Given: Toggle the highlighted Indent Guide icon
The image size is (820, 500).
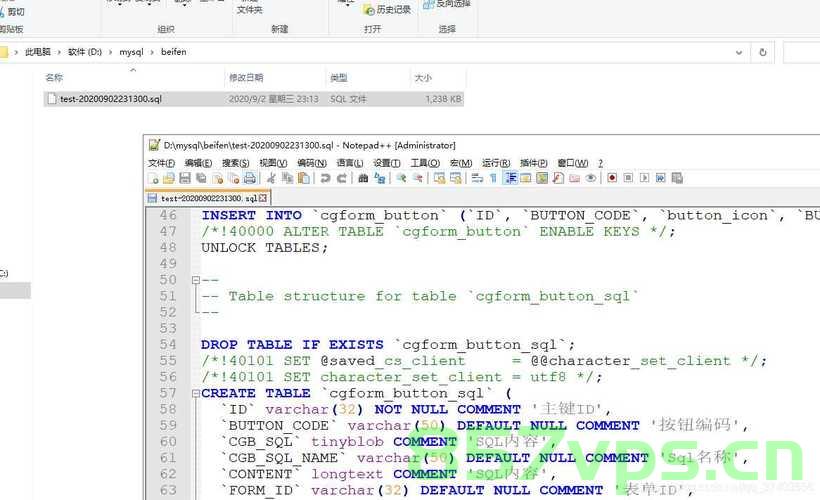Looking at the screenshot, I should point(510,178).
